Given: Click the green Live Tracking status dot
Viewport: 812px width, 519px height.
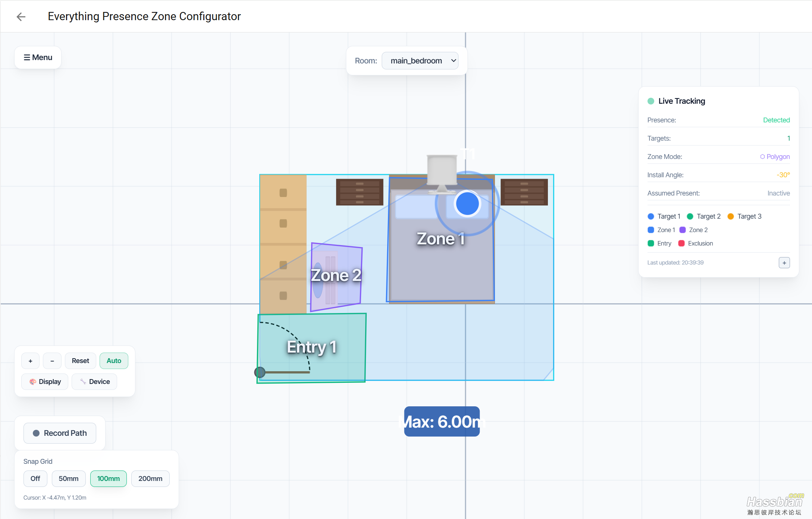Looking at the screenshot, I should (x=650, y=101).
